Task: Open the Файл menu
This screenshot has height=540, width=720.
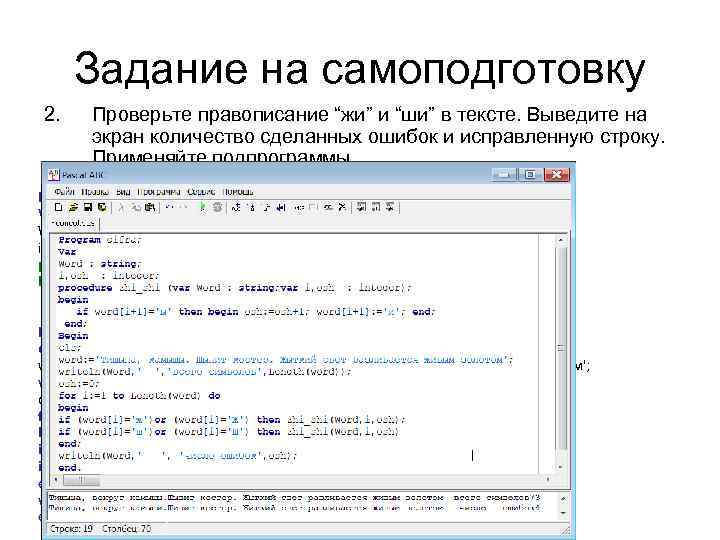Action: (x=64, y=191)
